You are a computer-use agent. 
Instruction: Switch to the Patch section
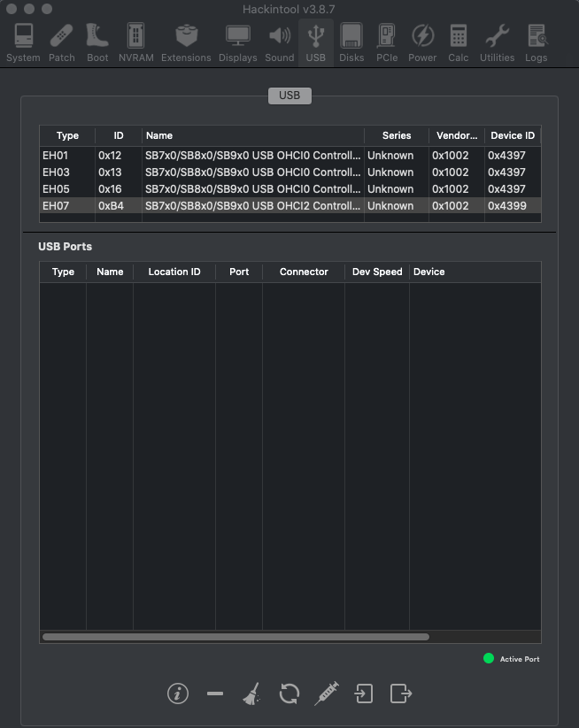point(62,42)
